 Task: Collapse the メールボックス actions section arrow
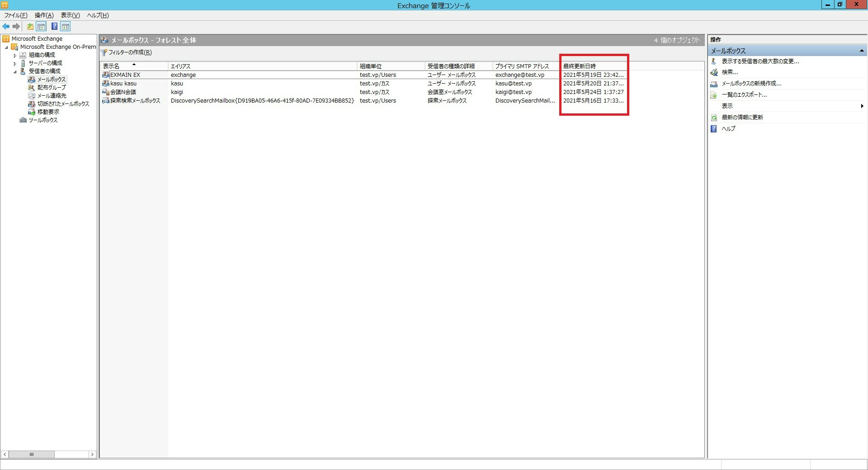coord(862,51)
